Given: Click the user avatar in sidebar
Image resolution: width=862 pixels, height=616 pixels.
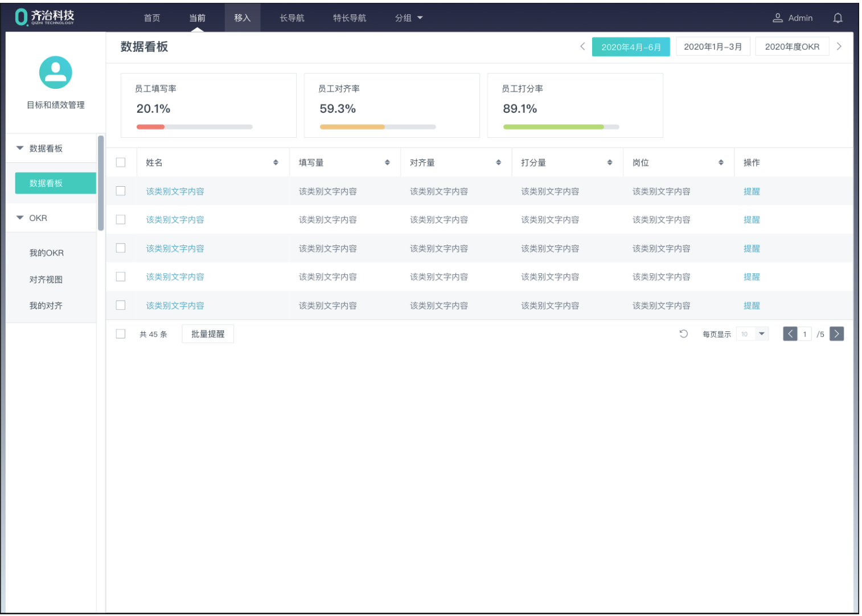Looking at the screenshot, I should point(56,72).
